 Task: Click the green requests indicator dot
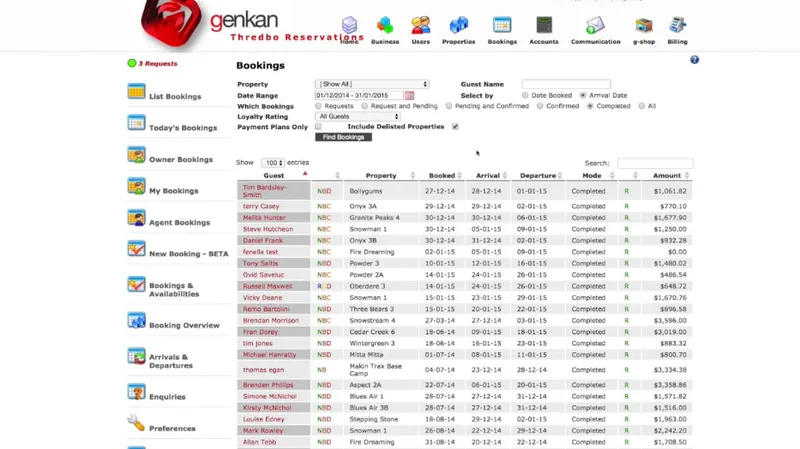pyautogui.click(x=132, y=63)
